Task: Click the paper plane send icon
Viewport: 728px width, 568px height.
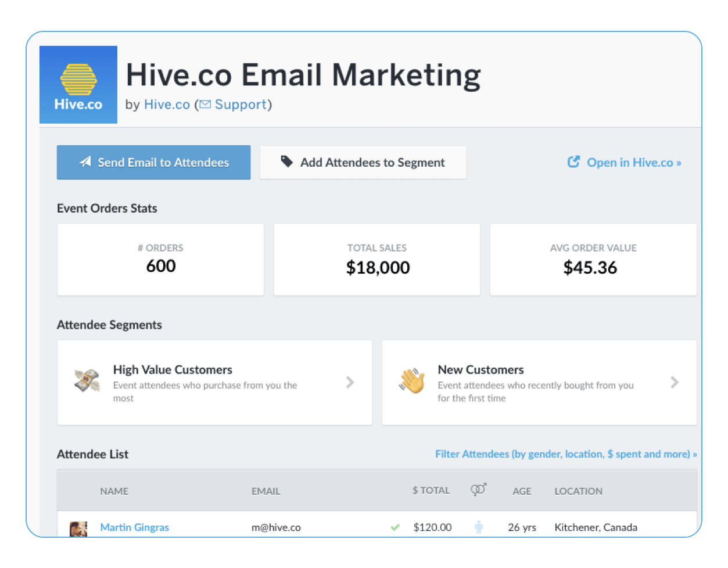Action: 85,161
